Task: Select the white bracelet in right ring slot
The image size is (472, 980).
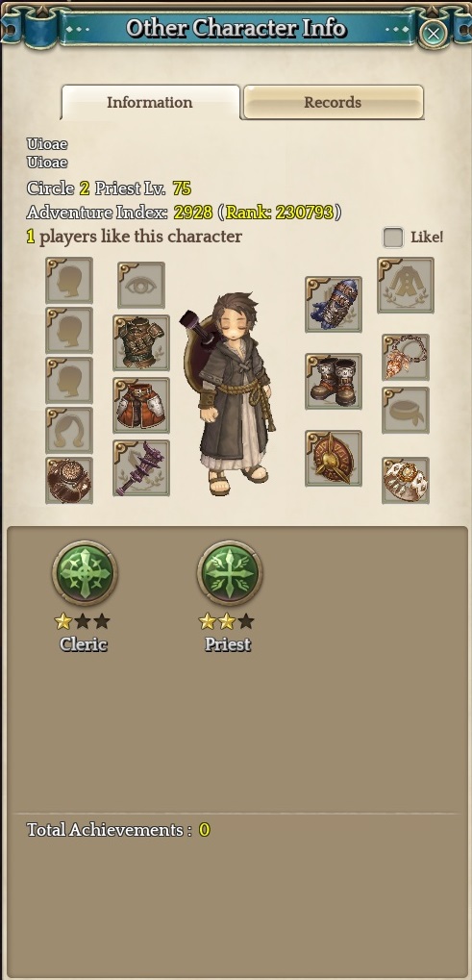Action: point(406,480)
